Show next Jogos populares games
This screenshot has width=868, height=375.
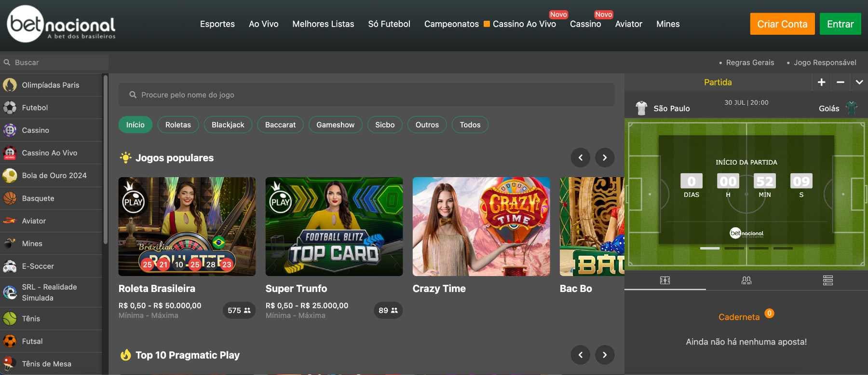(x=605, y=157)
